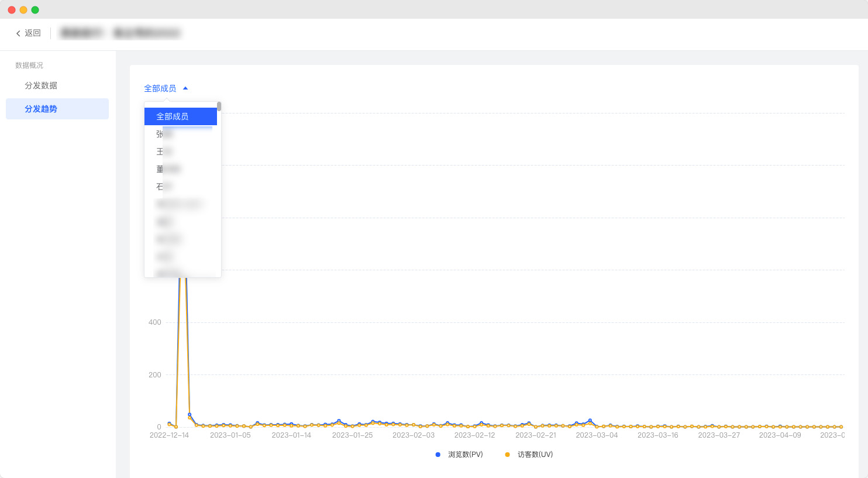Select 全部成员 option in dropdown list

[x=180, y=116]
